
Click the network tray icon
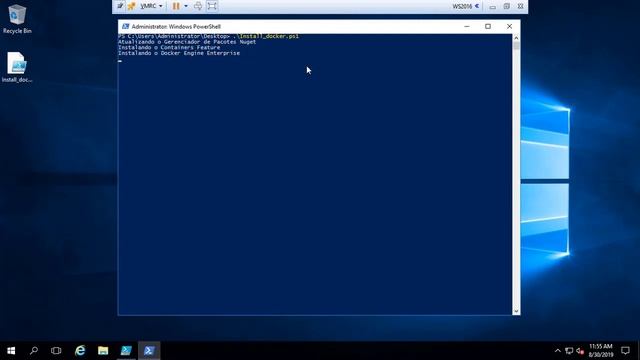pos(569,351)
